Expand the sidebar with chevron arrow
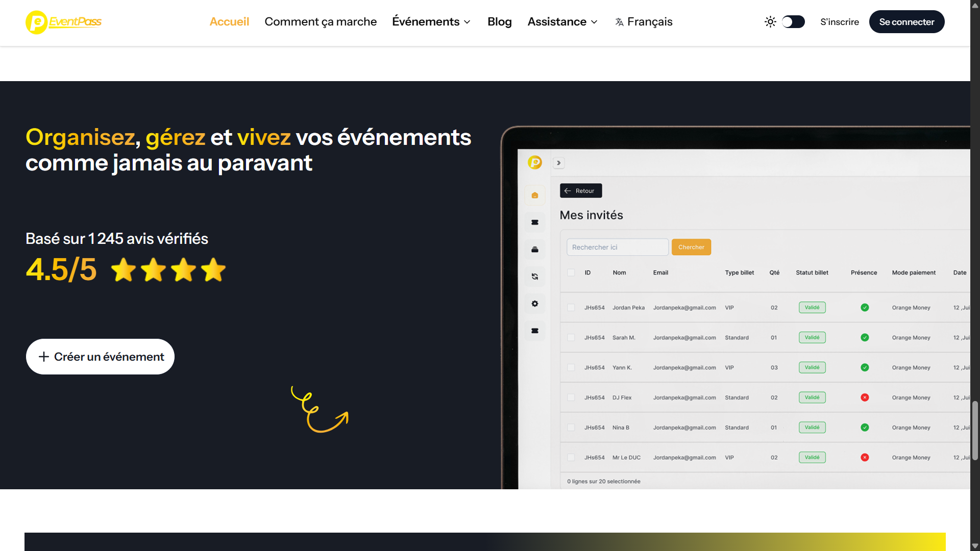 point(559,163)
